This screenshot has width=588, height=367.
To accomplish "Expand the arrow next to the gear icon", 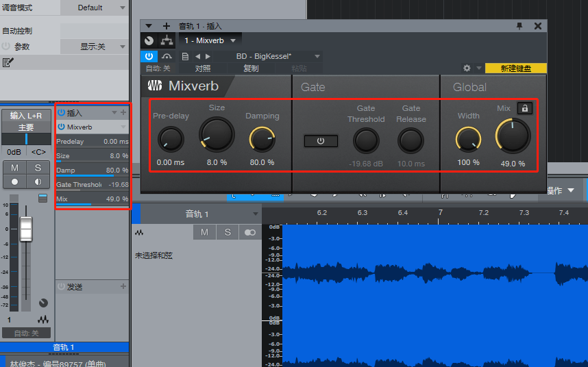I will (x=479, y=68).
